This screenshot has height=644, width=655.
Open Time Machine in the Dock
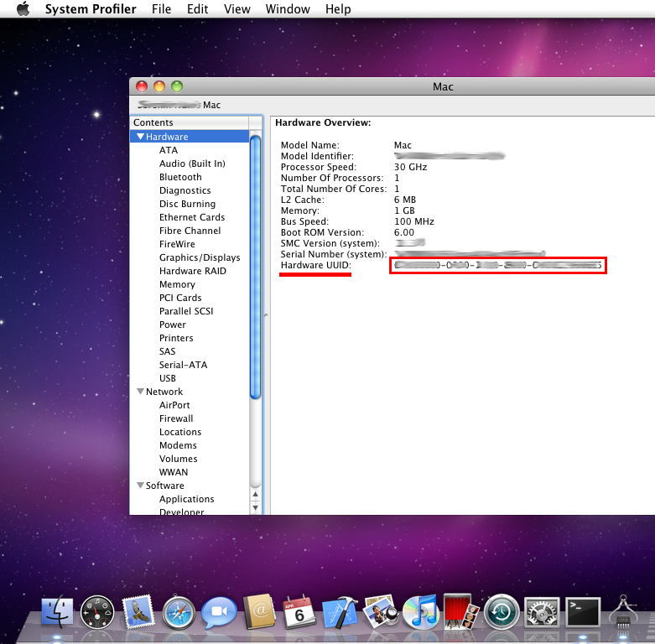(x=502, y=612)
